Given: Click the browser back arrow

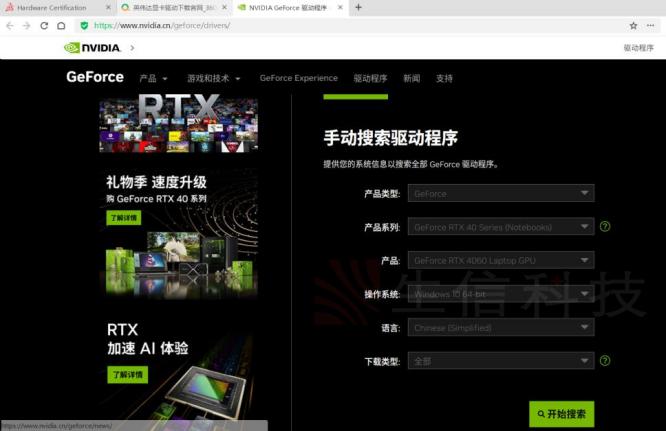Looking at the screenshot, I should click(9, 25).
